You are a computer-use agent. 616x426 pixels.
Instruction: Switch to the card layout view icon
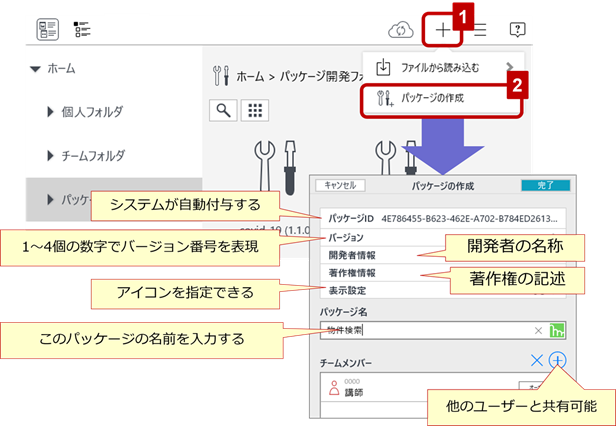point(48,29)
